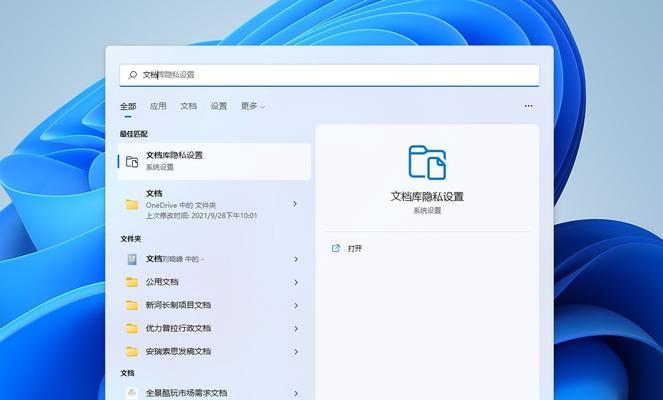
Task: Open the three-dots options menu
Action: click(x=529, y=106)
